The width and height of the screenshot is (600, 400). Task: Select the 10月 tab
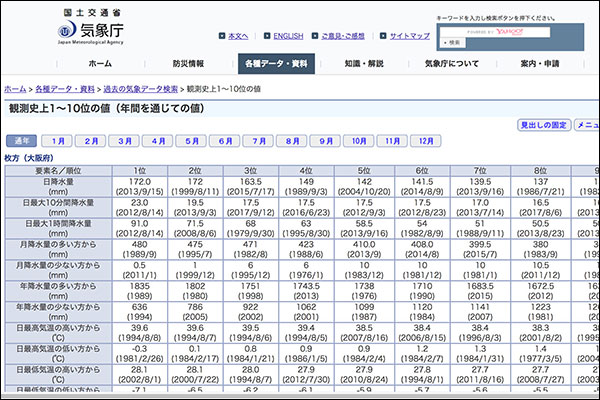pos(359,141)
